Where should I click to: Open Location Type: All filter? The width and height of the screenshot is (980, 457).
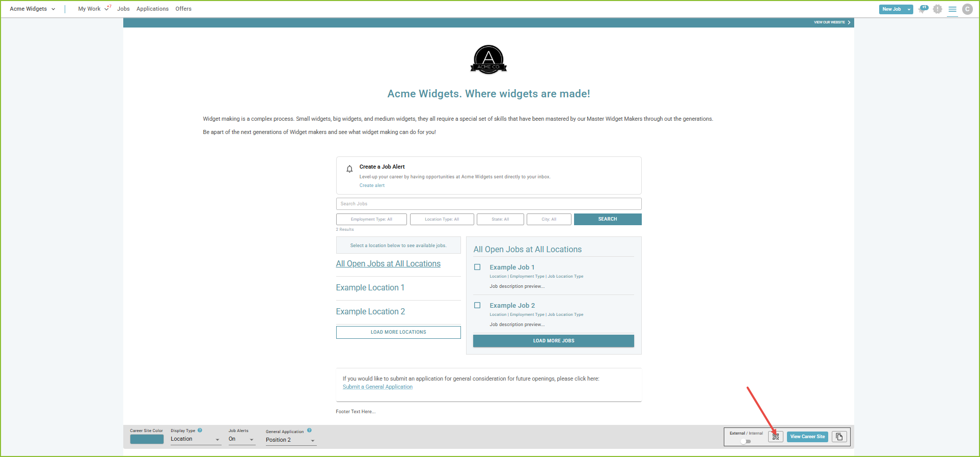click(442, 220)
